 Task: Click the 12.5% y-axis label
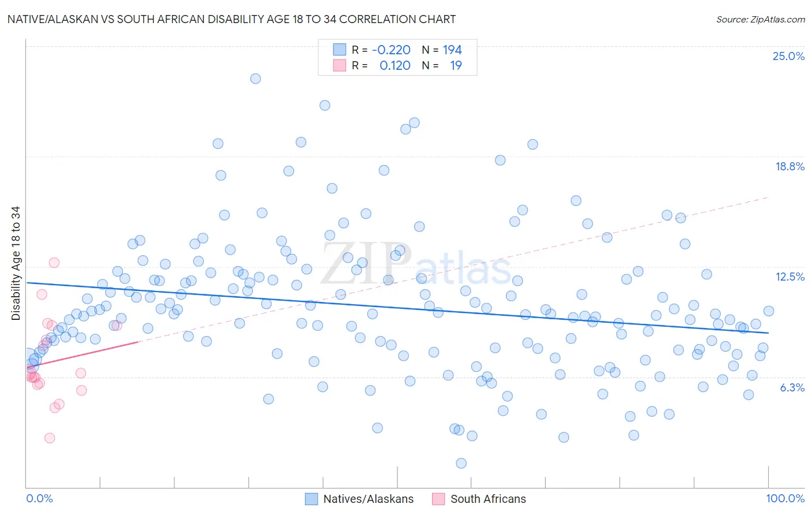coord(789,277)
